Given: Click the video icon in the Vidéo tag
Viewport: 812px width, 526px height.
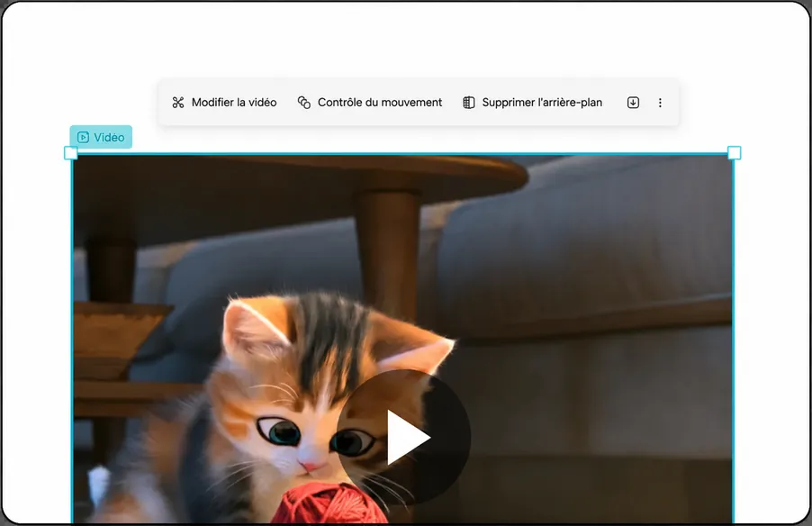Looking at the screenshot, I should (83, 137).
